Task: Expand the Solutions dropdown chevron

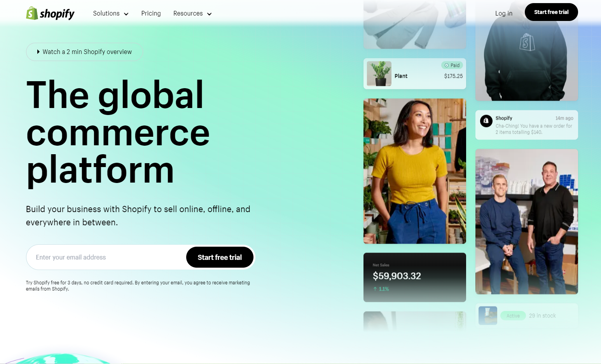Action: tap(126, 14)
